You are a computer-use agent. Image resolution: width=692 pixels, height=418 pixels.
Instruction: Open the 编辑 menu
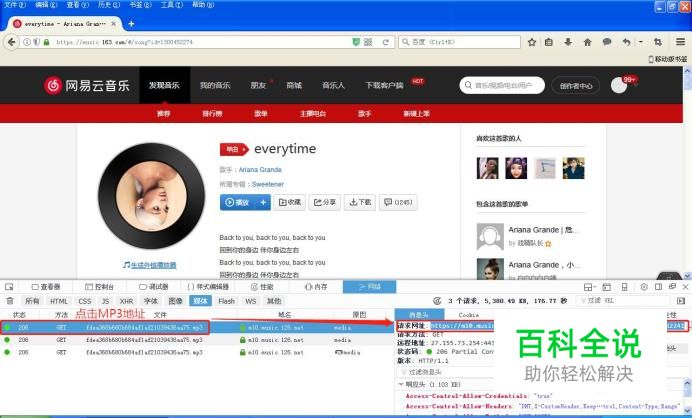coord(46,4)
